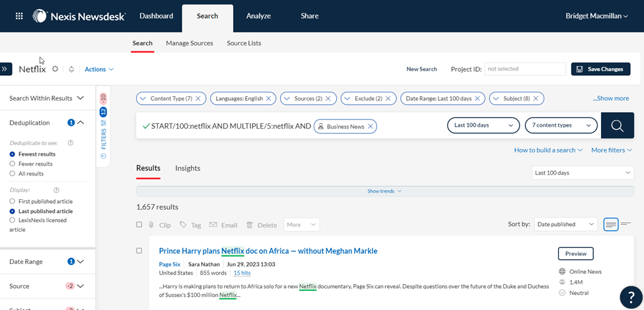Image resolution: width=644 pixels, height=310 pixels.
Task: Click the Clip paperclip icon
Action: pos(151,225)
